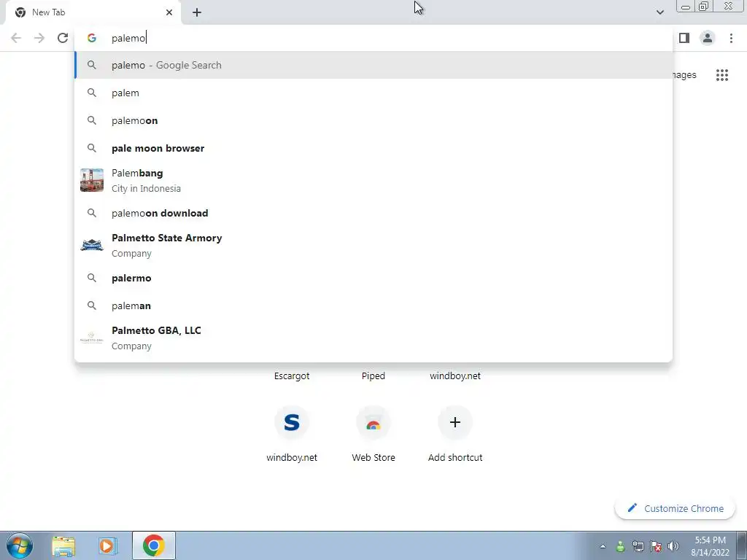
Task: Open Chrome three-dot menu
Action: tap(731, 38)
